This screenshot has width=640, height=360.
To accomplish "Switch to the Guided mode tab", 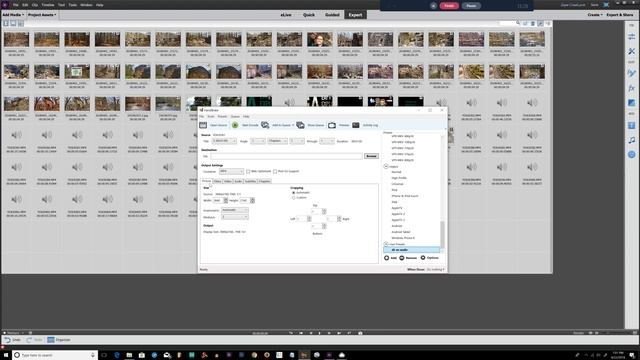I will 332,15.
